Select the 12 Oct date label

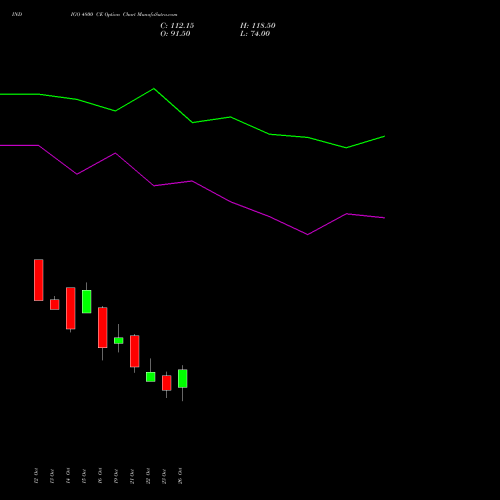pyautogui.click(x=36, y=476)
